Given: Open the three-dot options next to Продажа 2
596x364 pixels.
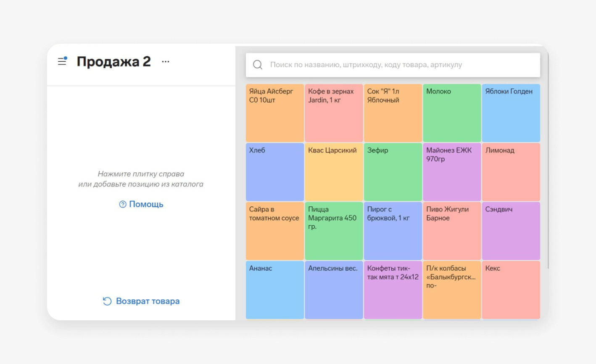Looking at the screenshot, I should [166, 62].
